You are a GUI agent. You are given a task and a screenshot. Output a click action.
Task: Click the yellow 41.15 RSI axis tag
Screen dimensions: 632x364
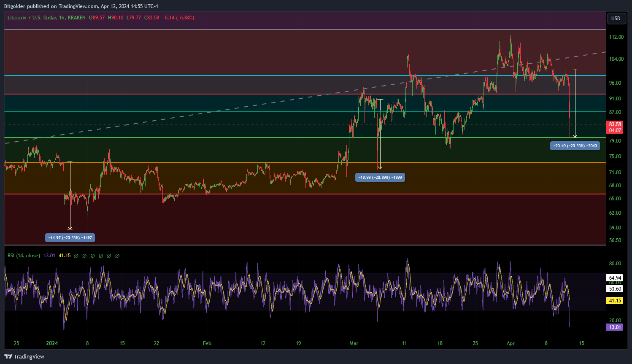(x=615, y=301)
